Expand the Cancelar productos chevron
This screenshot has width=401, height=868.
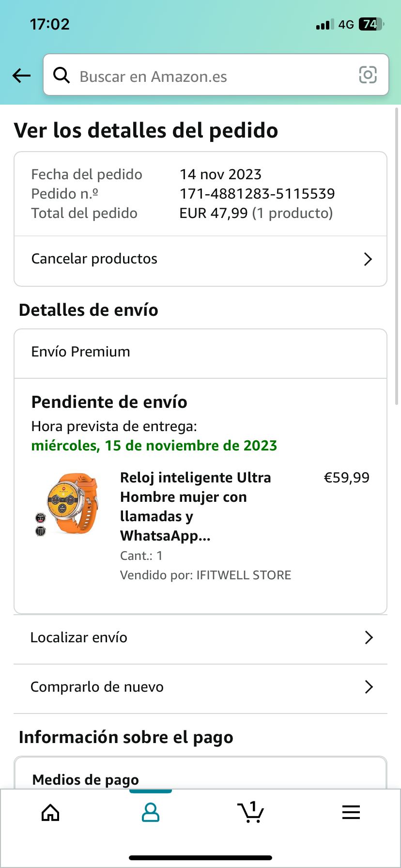[368, 259]
